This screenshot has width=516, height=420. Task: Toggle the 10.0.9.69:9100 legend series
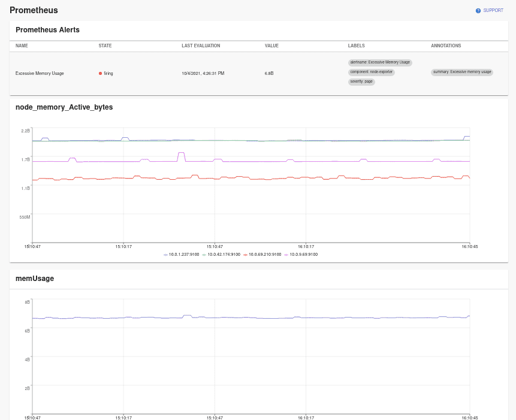301,255
